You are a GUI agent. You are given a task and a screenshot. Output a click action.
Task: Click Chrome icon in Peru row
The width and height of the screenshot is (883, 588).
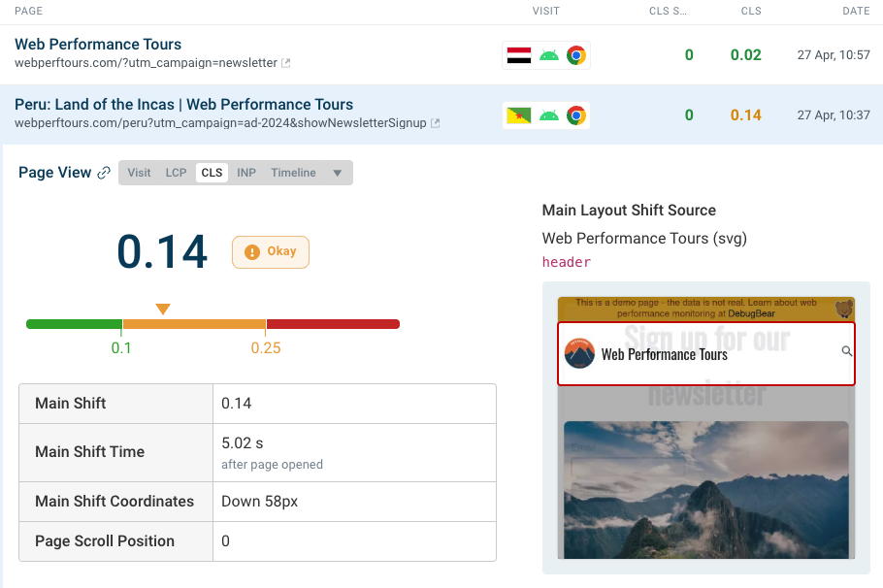point(576,115)
